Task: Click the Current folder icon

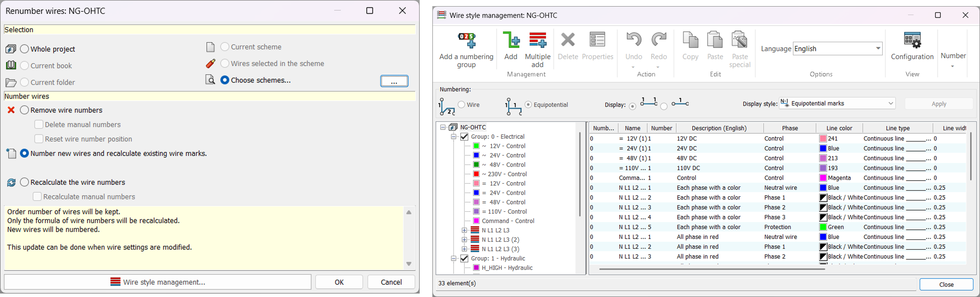Action: point(11,82)
